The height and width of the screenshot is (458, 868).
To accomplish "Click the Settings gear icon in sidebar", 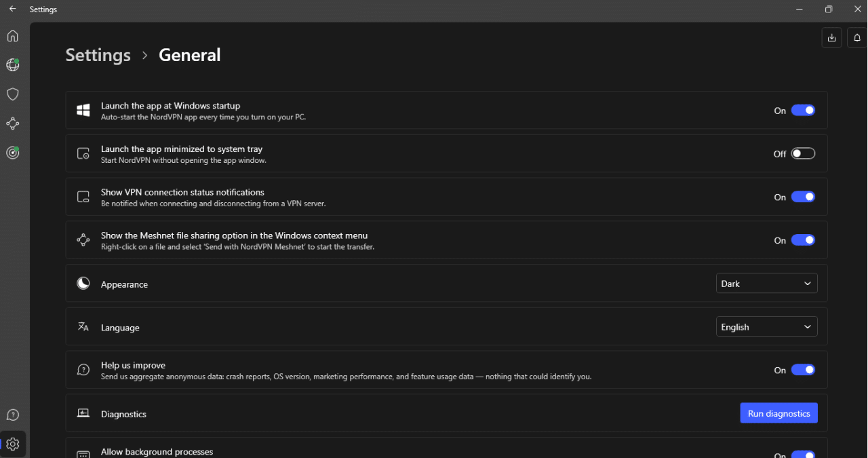I will pyautogui.click(x=12, y=443).
